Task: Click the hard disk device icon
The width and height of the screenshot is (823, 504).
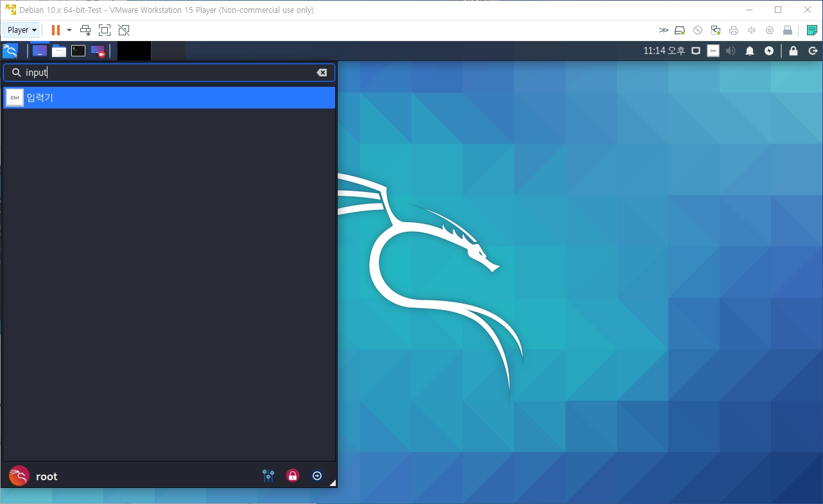Action: [x=680, y=30]
